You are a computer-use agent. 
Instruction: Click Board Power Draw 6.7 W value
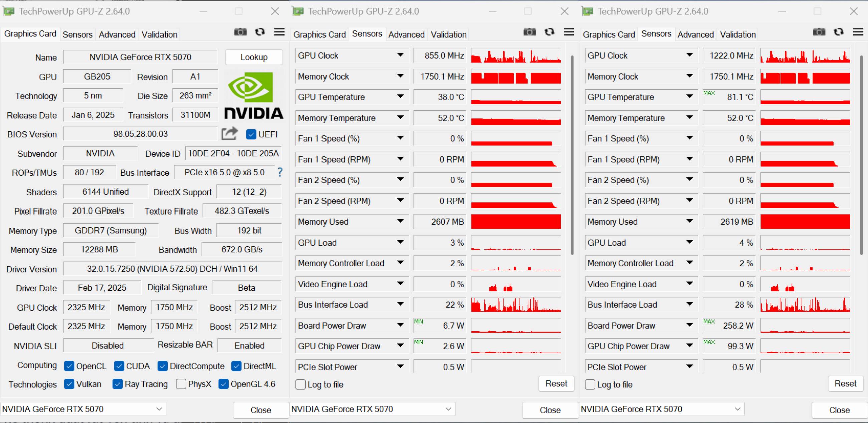tap(440, 325)
